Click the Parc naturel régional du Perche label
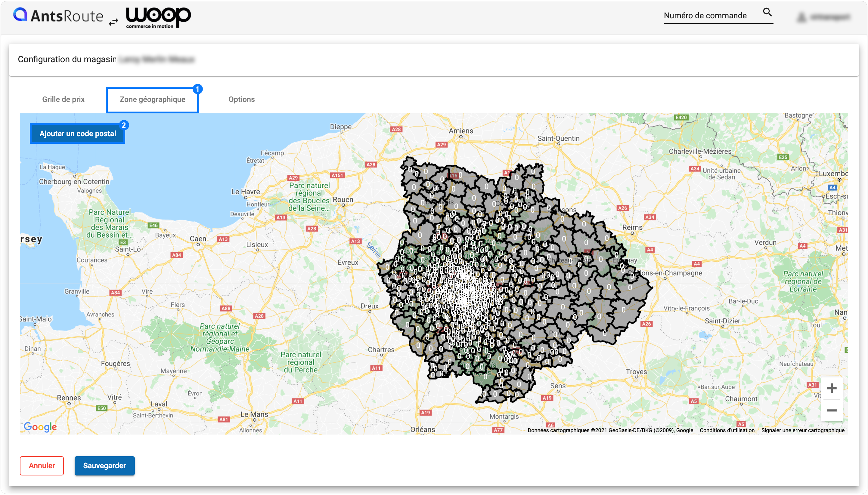This screenshot has width=868, height=495. [301, 362]
